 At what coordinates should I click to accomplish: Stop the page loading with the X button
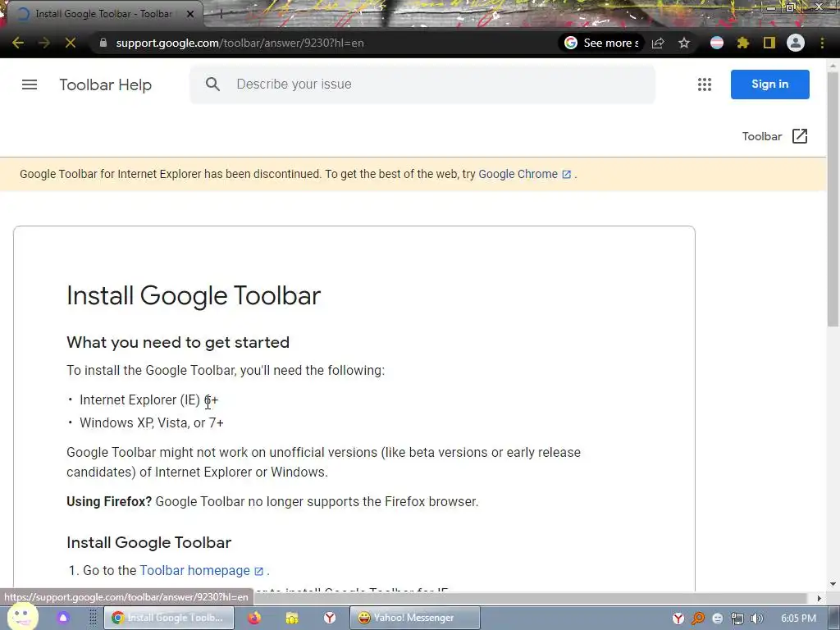point(71,43)
